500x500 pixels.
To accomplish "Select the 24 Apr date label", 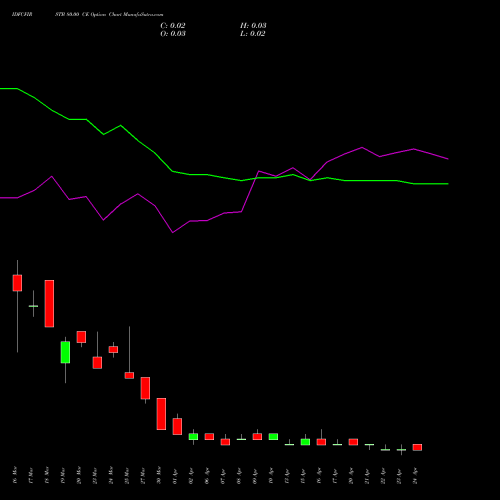I will (x=415, y=476).
